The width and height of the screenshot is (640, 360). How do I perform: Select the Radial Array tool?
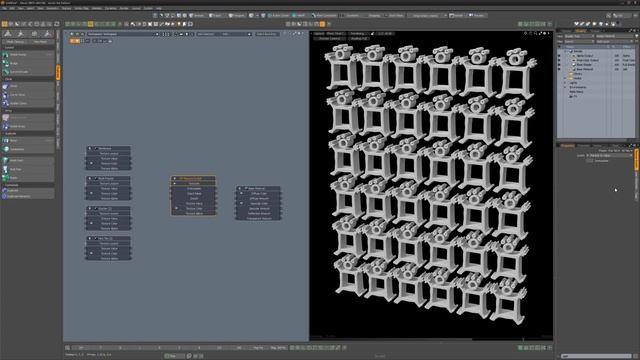click(28, 126)
